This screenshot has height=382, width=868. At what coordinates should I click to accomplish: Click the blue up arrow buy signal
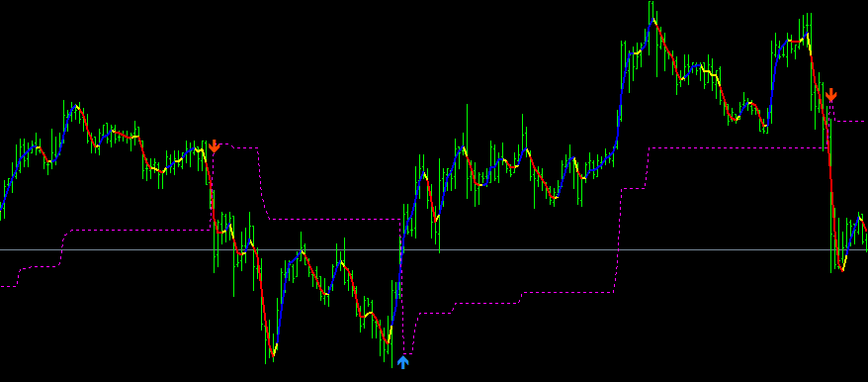(403, 362)
